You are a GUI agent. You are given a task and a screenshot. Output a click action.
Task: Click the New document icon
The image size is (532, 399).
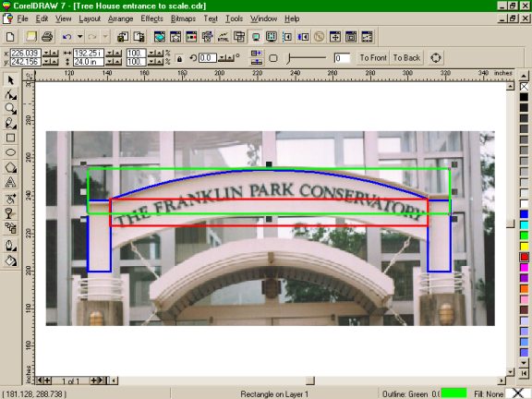[x=10, y=37]
